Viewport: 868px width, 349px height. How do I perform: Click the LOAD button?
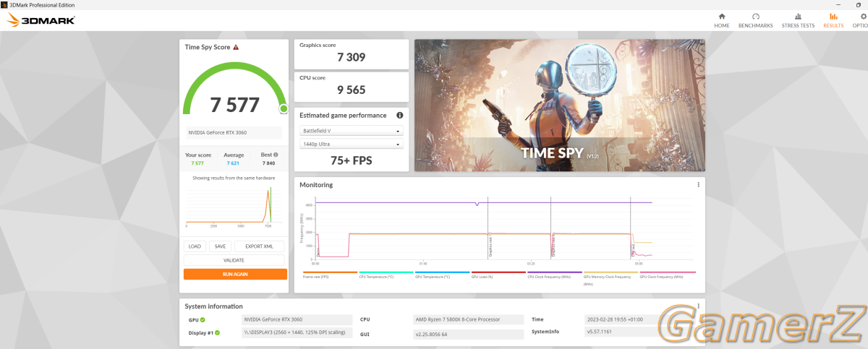195,246
